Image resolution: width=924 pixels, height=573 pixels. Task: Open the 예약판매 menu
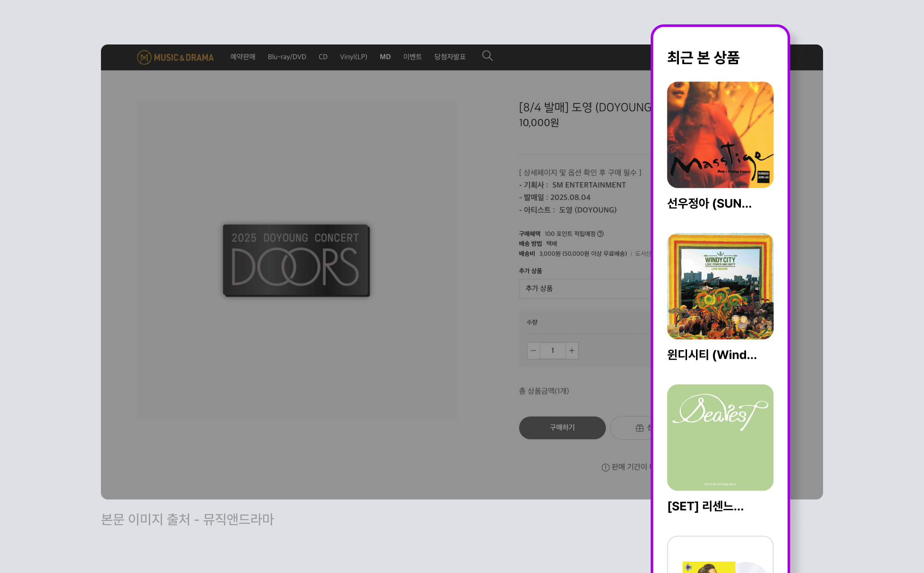pos(243,57)
